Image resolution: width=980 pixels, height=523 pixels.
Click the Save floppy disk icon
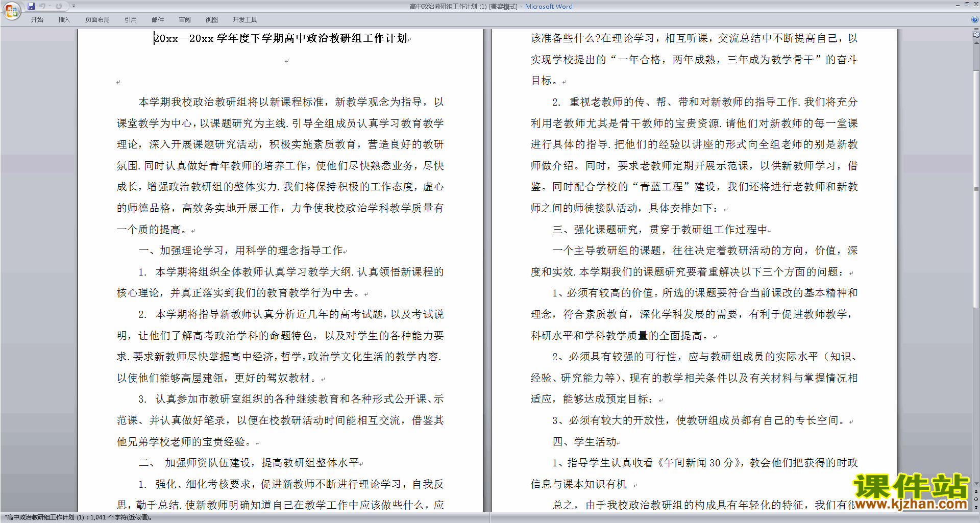tap(31, 6)
